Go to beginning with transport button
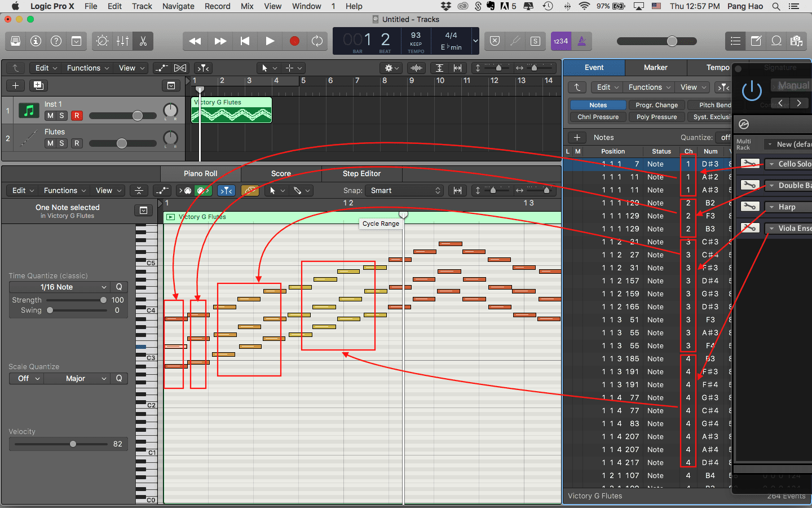This screenshot has height=508, width=812. click(245, 41)
